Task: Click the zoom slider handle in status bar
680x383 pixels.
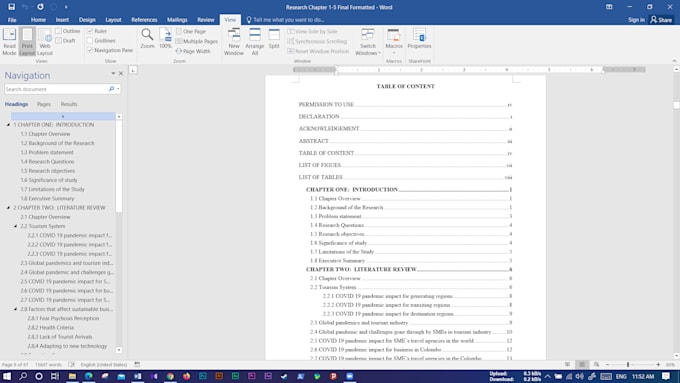Action: 628,364
